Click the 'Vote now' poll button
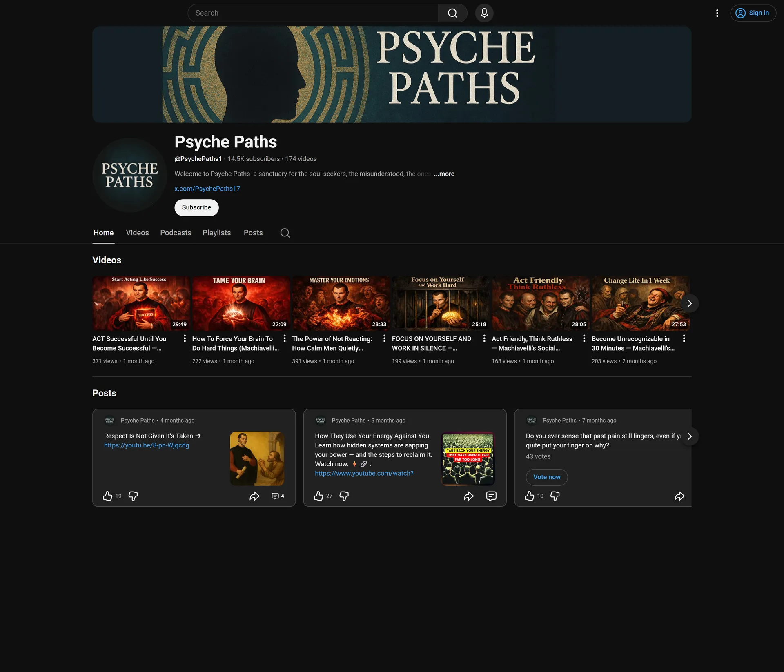 547,477
